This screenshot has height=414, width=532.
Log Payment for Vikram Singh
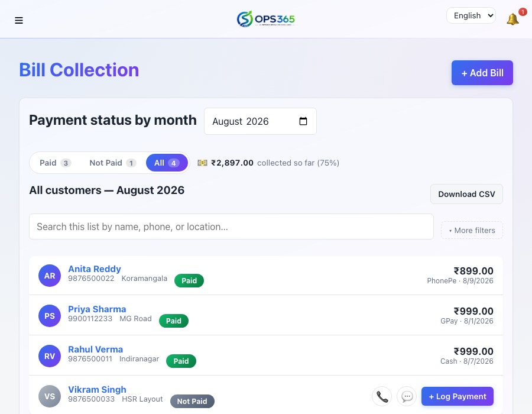(x=458, y=396)
